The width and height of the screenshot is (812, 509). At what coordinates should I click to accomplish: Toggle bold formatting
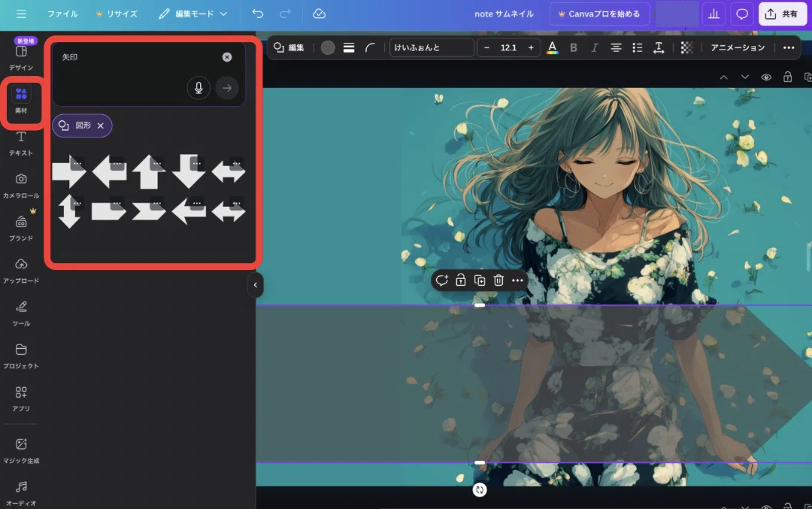pos(573,47)
